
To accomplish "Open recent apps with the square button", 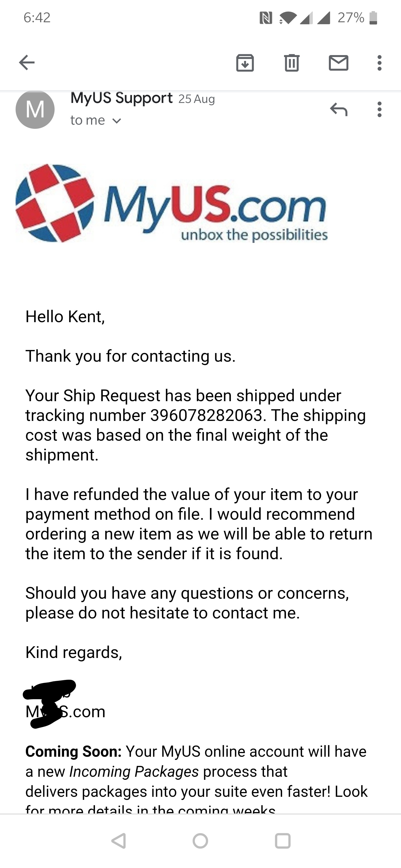I will [283, 841].
